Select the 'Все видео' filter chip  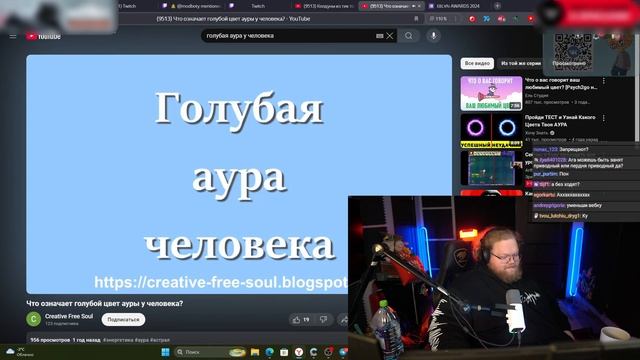coord(477,63)
